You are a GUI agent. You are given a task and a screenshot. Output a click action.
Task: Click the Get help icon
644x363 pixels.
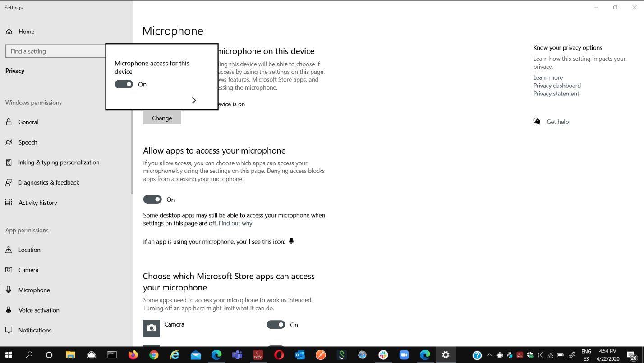click(537, 122)
